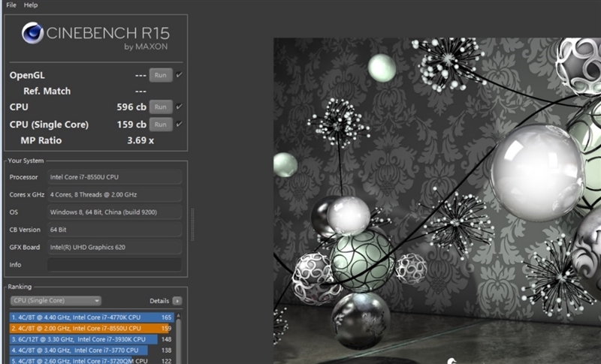
Task: Open the Help menu
Action: 31,5
